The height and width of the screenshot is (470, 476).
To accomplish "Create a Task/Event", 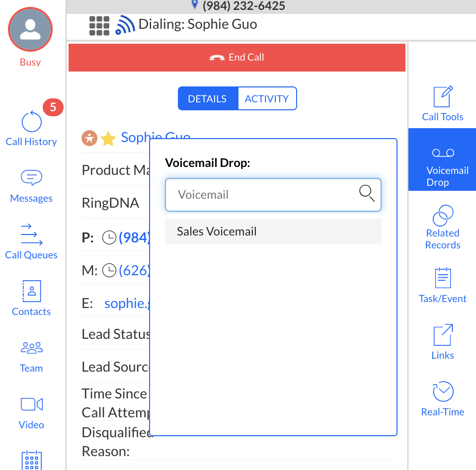I will [x=442, y=285].
